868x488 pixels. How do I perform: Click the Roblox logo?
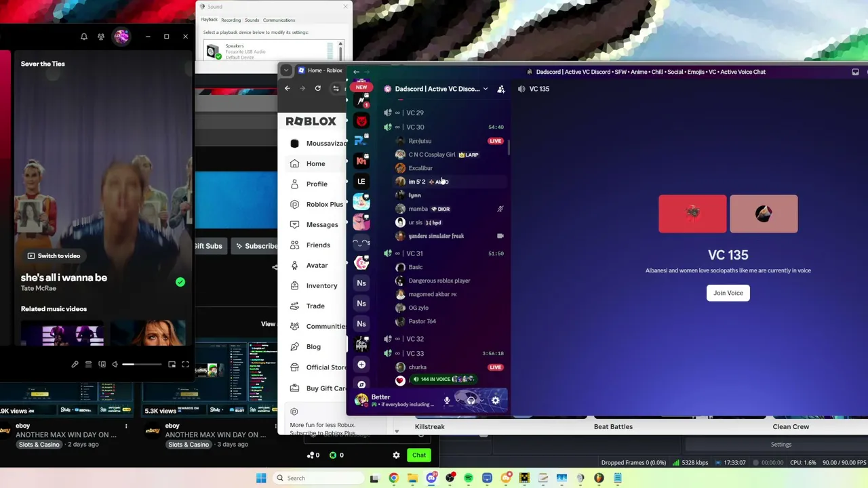pyautogui.click(x=311, y=121)
